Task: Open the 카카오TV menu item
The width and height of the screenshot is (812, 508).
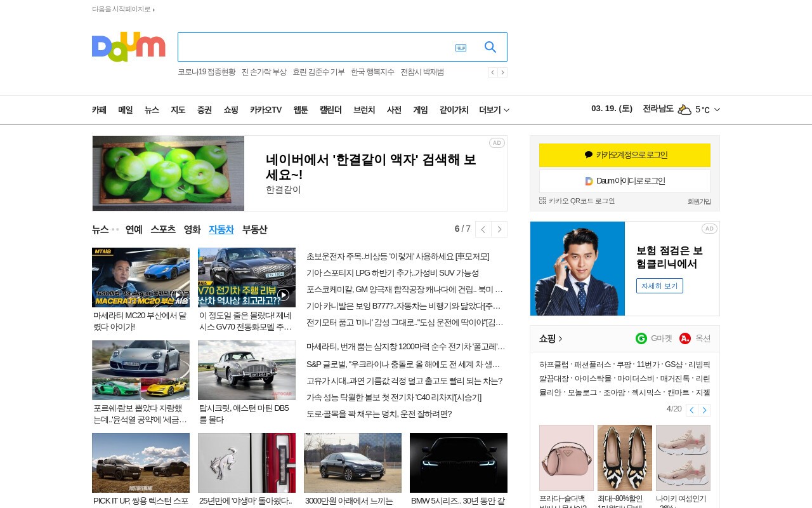Action: point(266,110)
